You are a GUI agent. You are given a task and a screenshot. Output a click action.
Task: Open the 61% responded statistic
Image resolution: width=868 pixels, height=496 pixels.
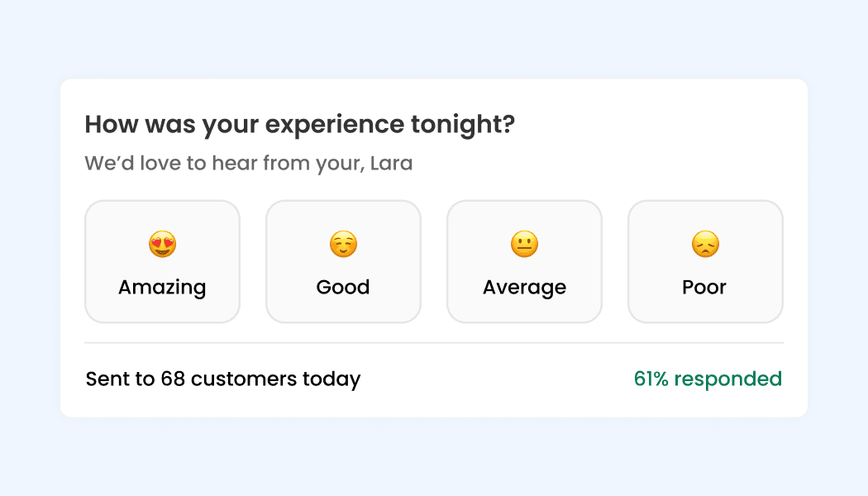click(x=708, y=379)
